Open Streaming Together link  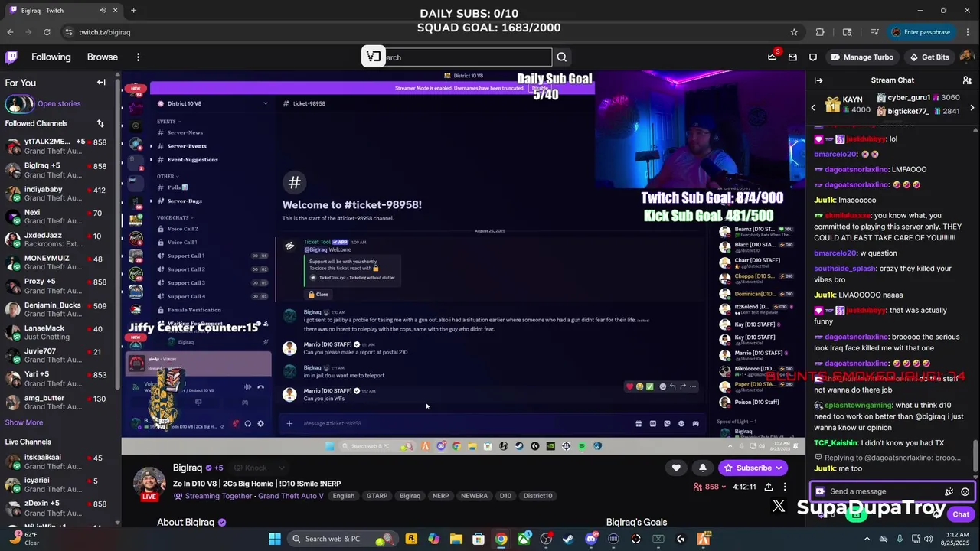[x=218, y=496]
